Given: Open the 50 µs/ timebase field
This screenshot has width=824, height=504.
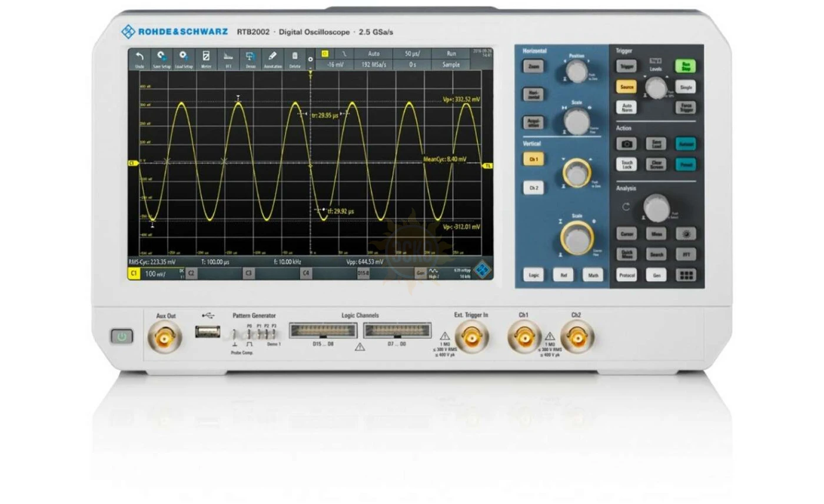Looking at the screenshot, I should click(x=412, y=54).
